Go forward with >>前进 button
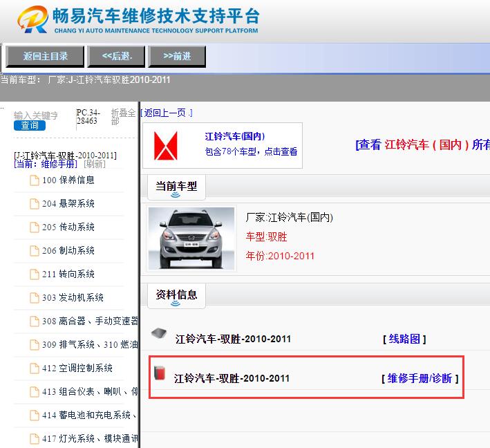 (x=177, y=56)
